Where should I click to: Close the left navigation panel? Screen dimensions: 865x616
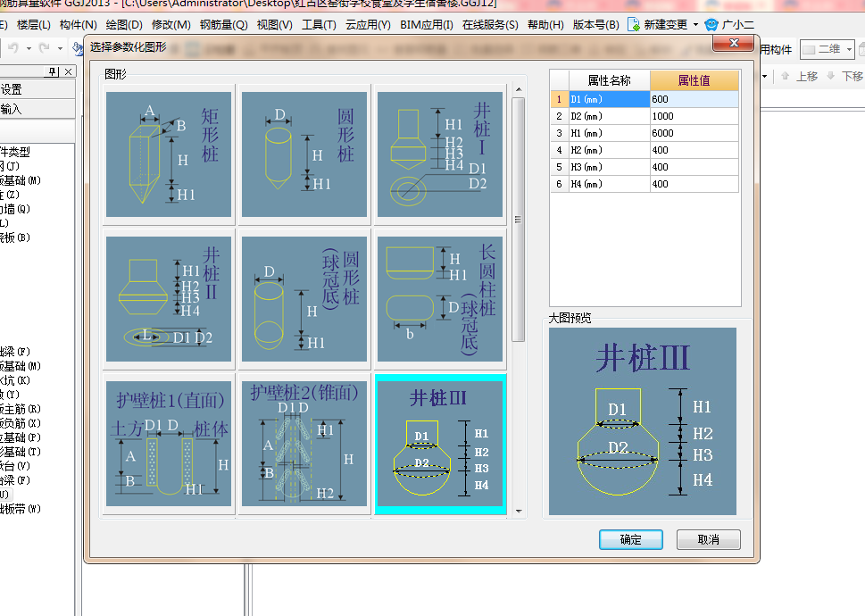(x=68, y=71)
